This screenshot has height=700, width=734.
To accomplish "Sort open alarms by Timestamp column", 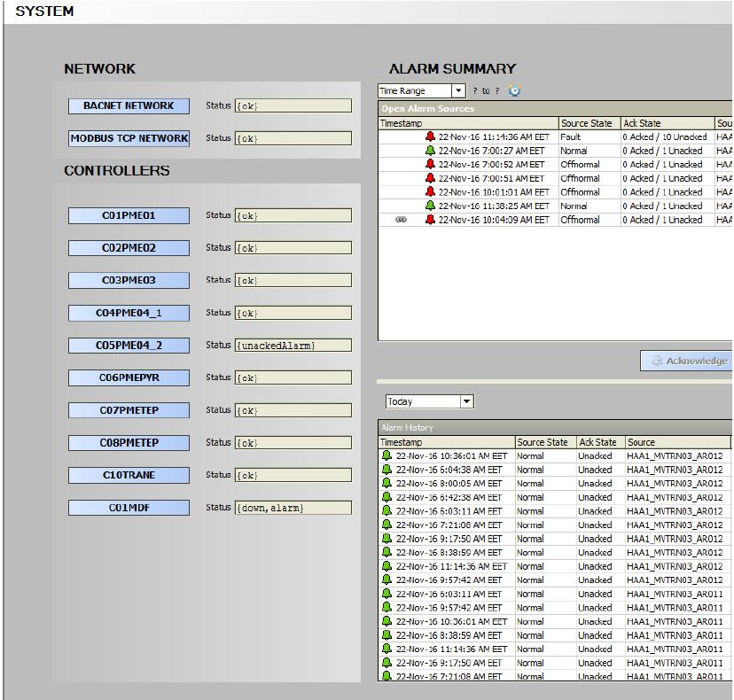I will pyautogui.click(x=468, y=123).
